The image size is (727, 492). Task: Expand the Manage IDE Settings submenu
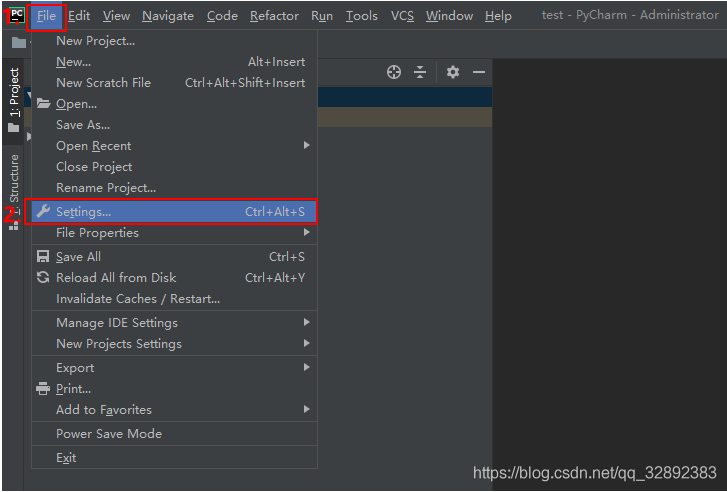pyautogui.click(x=307, y=323)
